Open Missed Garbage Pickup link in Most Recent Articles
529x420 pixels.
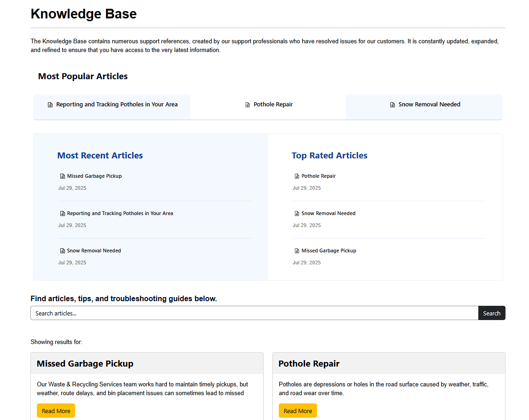tap(94, 176)
